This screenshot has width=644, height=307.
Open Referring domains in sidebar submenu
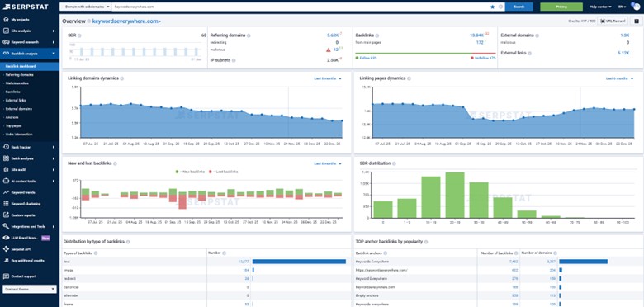(x=20, y=75)
